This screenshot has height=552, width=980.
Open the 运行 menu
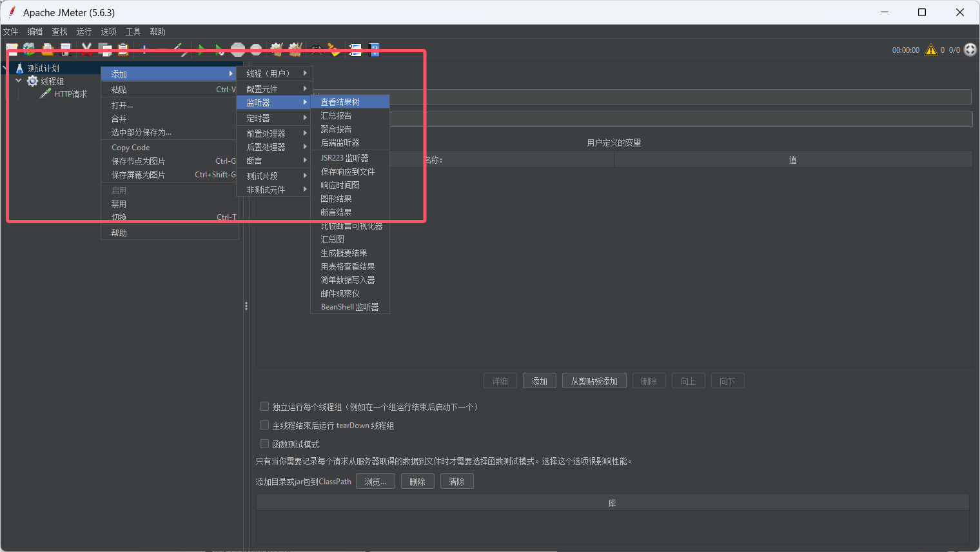[x=84, y=32]
